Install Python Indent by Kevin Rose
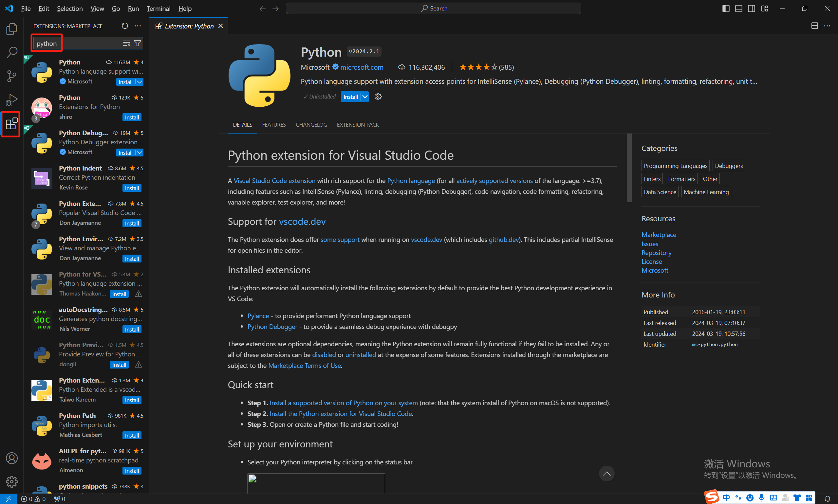Viewport: 838px width, 504px height. tap(132, 188)
